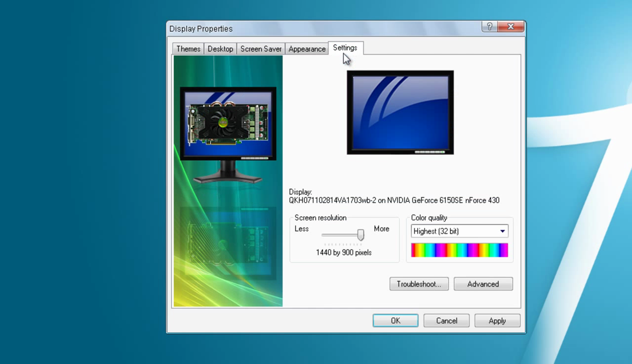This screenshot has height=364, width=632.
Task: Click the Settings tab
Action: pos(345,48)
